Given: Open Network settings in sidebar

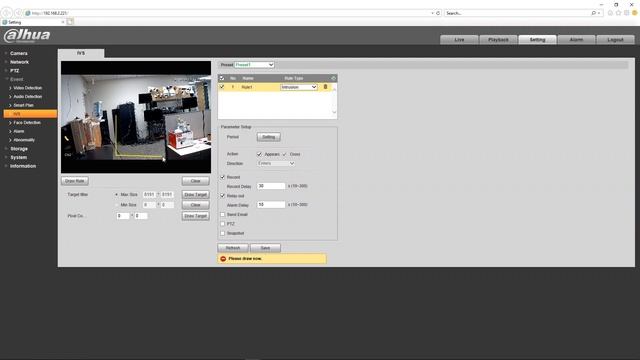Looking at the screenshot, I should [x=19, y=62].
